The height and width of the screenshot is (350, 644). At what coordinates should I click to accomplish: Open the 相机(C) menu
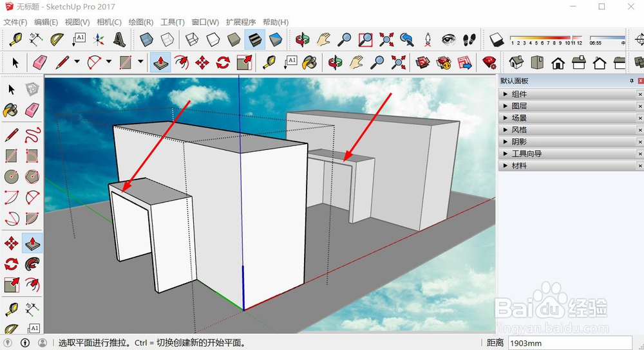(x=109, y=22)
